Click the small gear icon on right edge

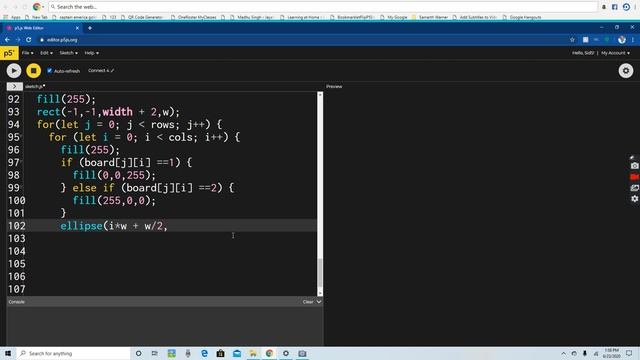pyautogui.click(x=634, y=199)
